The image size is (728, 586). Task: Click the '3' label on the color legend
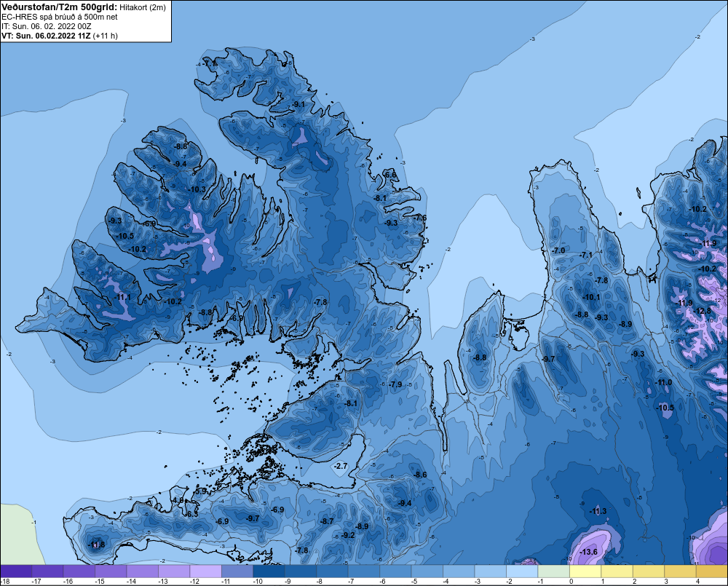666,582
